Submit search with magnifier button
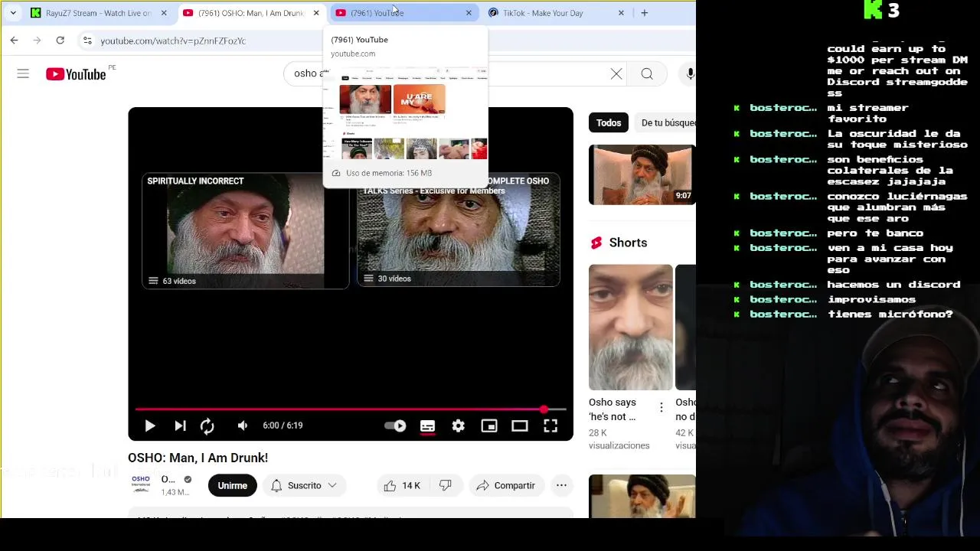This screenshot has height=551, width=980. tap(648, 73)
